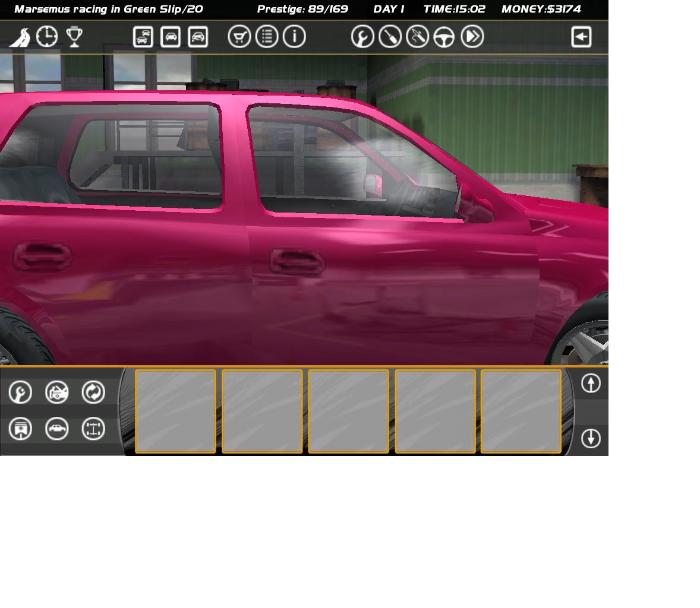Click the 'TIME:15:02' text
700x608 pixels.
pyautogui.click(x=454, y=9)
